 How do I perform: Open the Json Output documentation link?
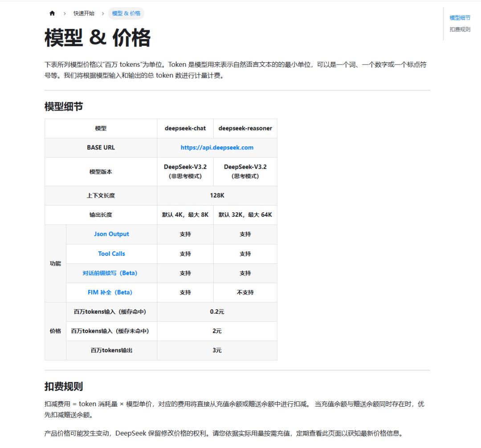(x=111, y=234)
